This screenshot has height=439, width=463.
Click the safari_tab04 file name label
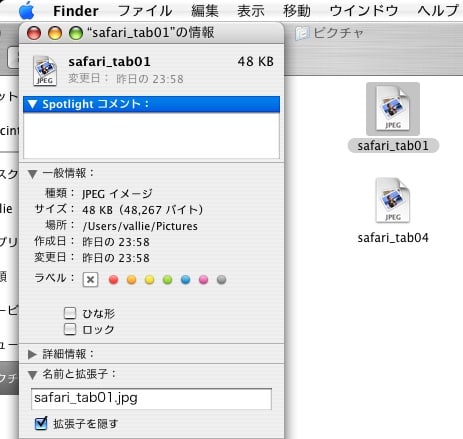(x=393, y=238)
